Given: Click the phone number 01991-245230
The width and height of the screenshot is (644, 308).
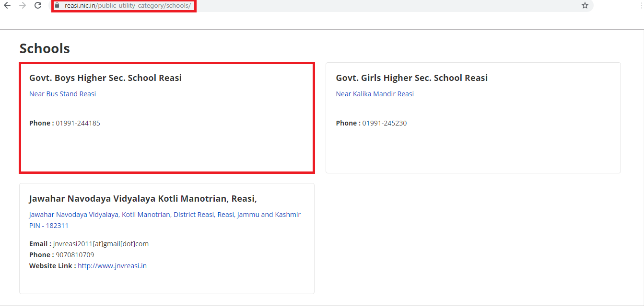Looking at the screenshot, I should point(384,123).
